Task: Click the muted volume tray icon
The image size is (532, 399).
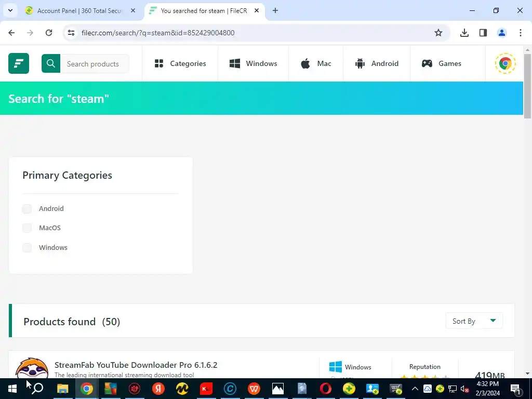Action: coord(465,389)
